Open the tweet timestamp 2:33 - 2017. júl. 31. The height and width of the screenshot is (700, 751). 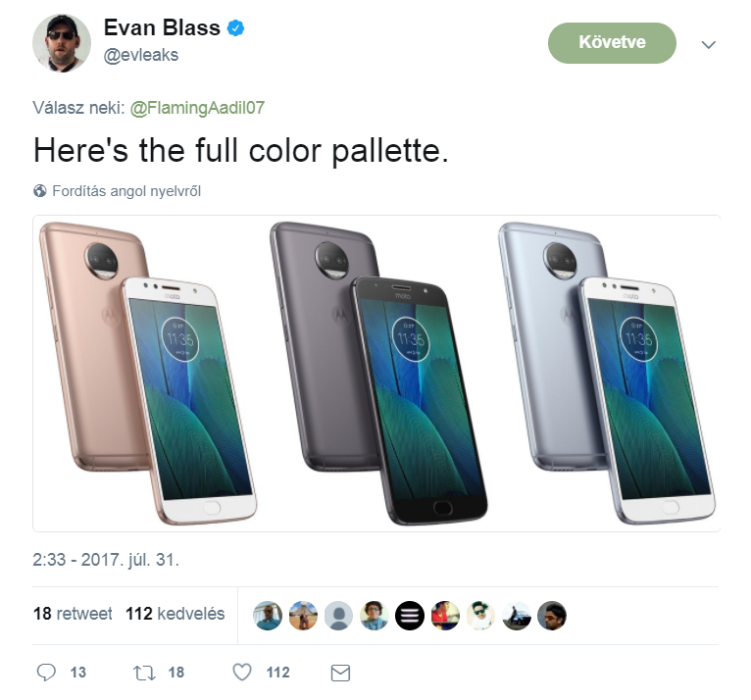(x=106, y=561)
